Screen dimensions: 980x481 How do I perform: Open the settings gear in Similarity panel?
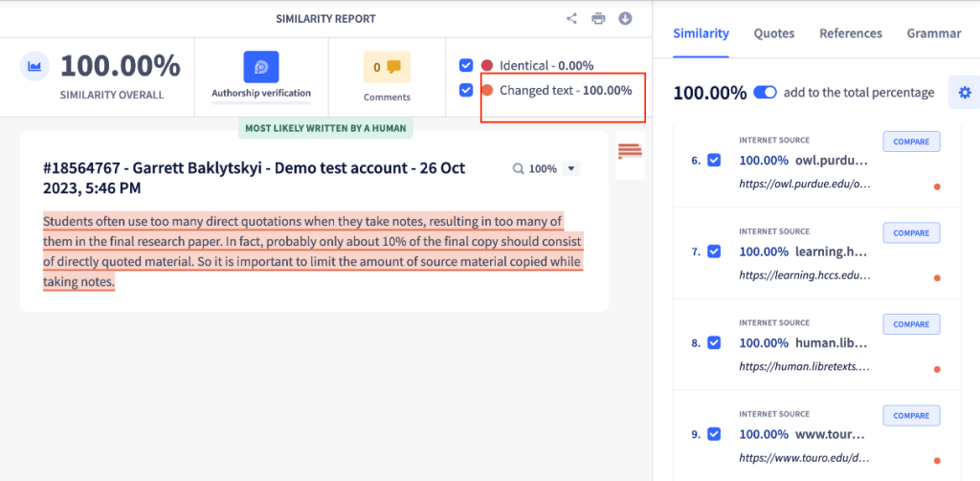click(x=965, y=93)
